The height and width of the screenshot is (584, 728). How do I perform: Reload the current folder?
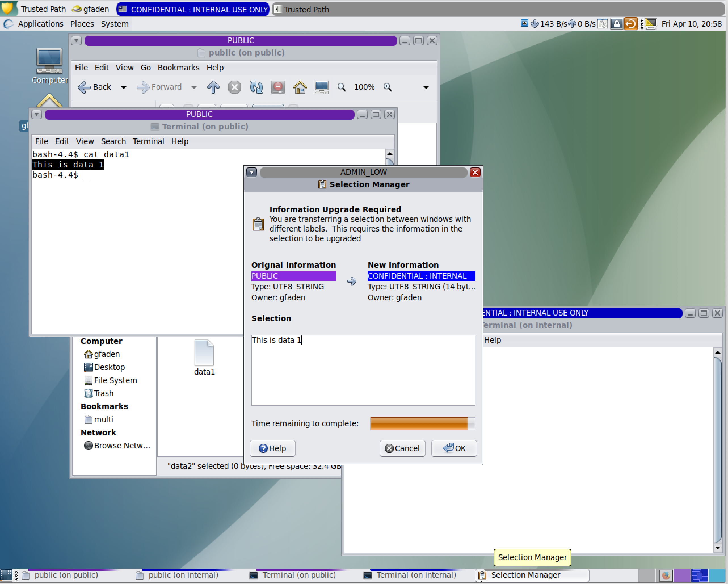coord(256,87)
